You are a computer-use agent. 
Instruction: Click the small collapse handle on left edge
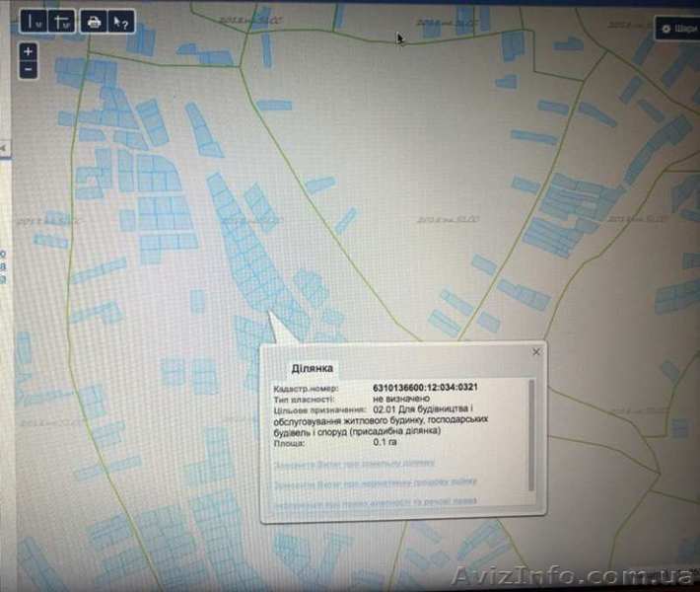tap(3, 149)
